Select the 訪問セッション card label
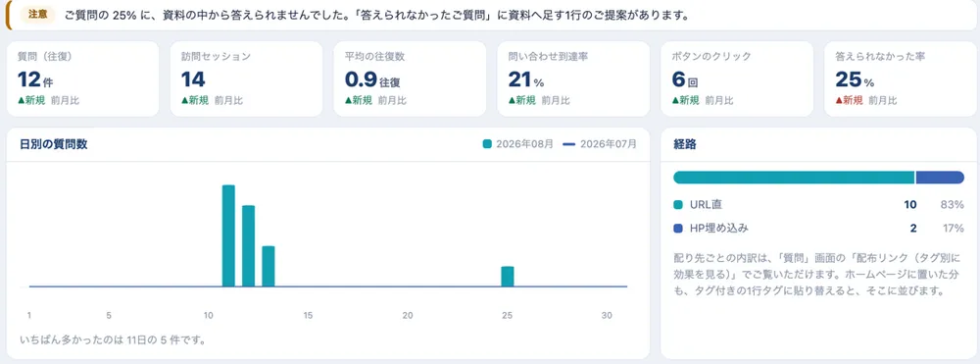 (216, 56)
